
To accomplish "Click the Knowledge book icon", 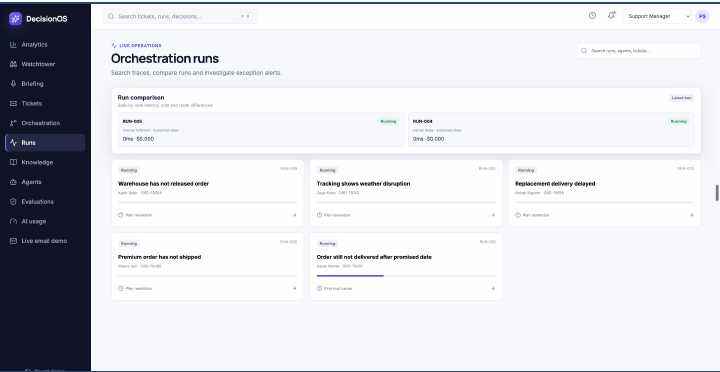I will [x=13, y=162].
